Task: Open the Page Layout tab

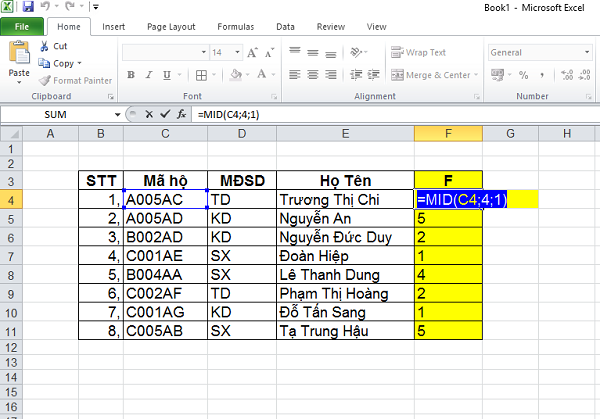Action: [x=171, y=27]
